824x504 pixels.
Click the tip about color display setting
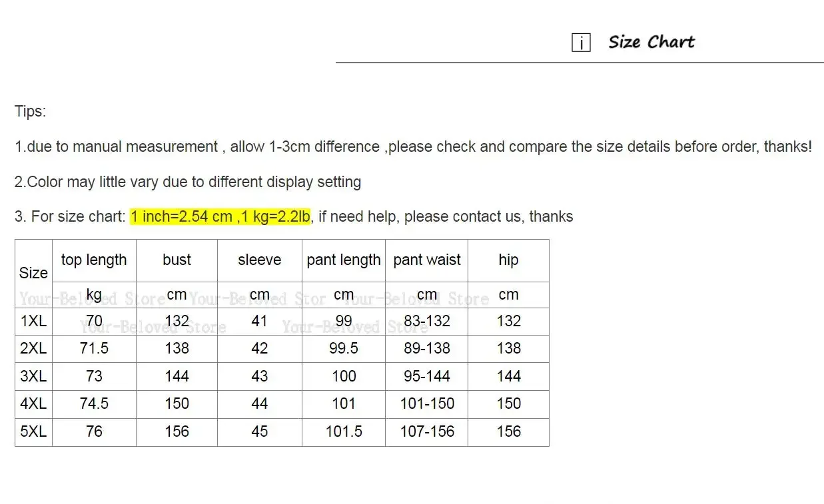tap(188, 182)
